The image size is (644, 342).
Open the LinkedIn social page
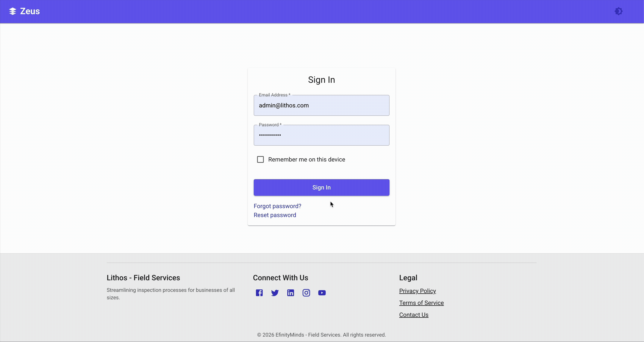pos(290,293)
